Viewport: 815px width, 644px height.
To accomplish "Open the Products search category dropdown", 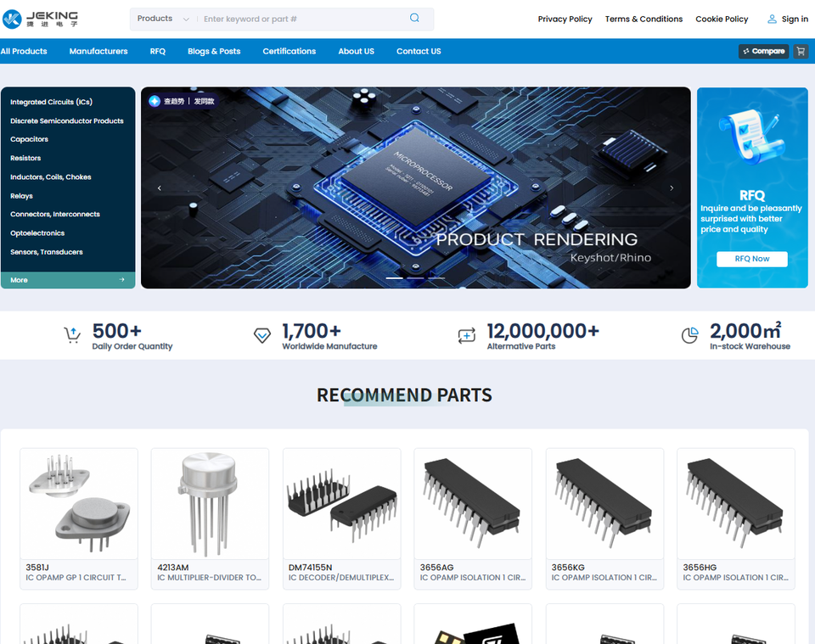I will point(163,19).
